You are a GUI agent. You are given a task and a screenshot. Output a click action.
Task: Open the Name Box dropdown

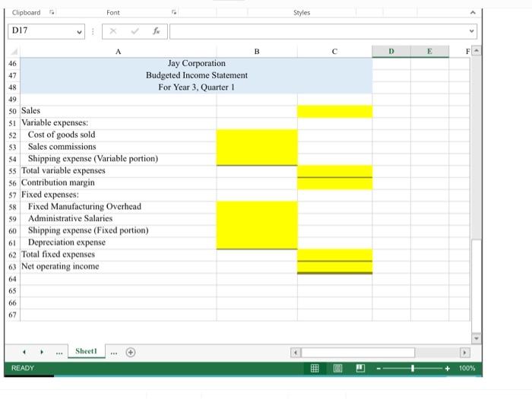[x=79, y=32]
